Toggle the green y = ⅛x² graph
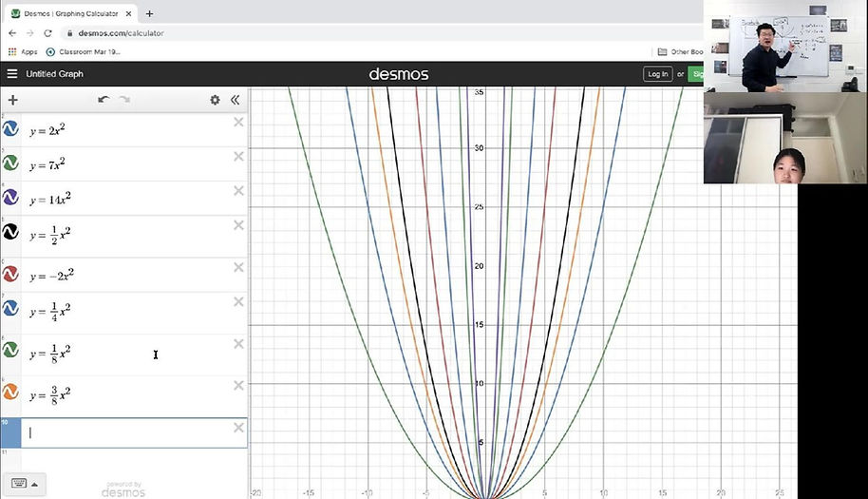868x499 pixels. [x=10, y=350]
